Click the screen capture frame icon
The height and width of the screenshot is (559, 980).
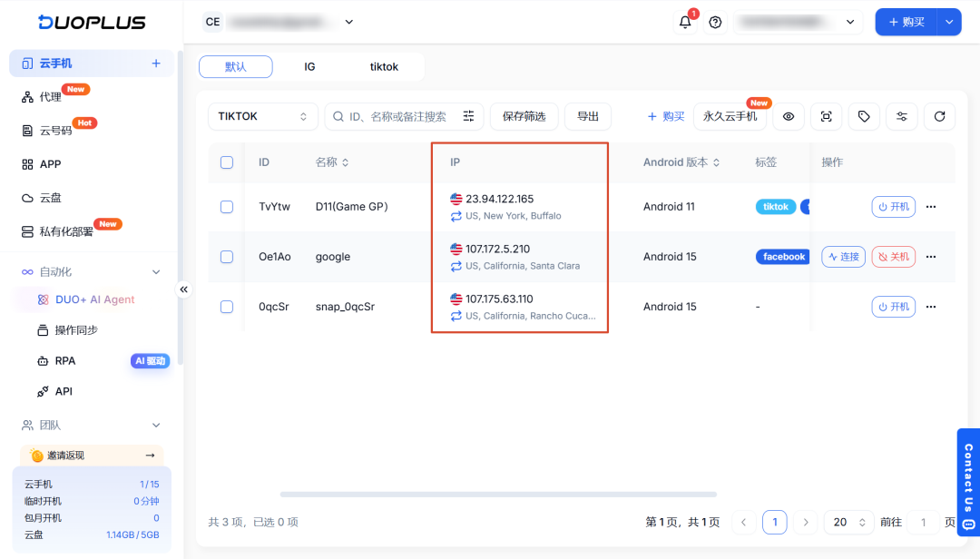[x=827, y=116]
